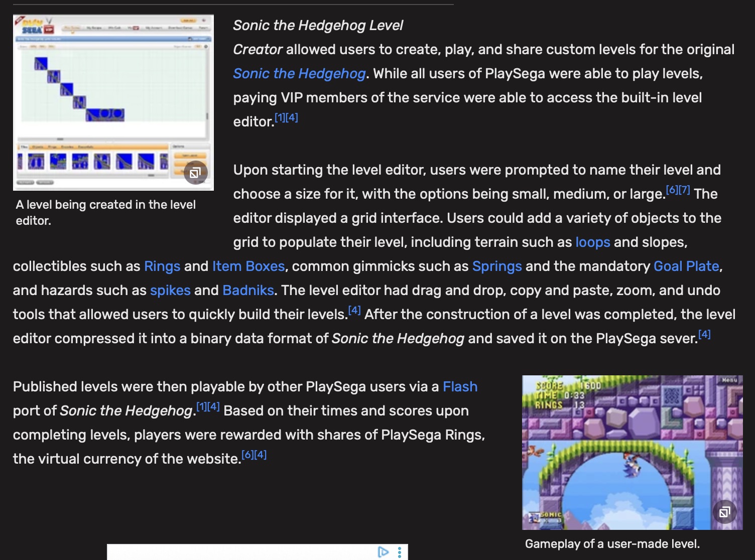Viewport: 755px width, 560px height.
Task: Open citation [4] after 'port of Sonic the Hedgehog.'
Action: tap(213, 406)
